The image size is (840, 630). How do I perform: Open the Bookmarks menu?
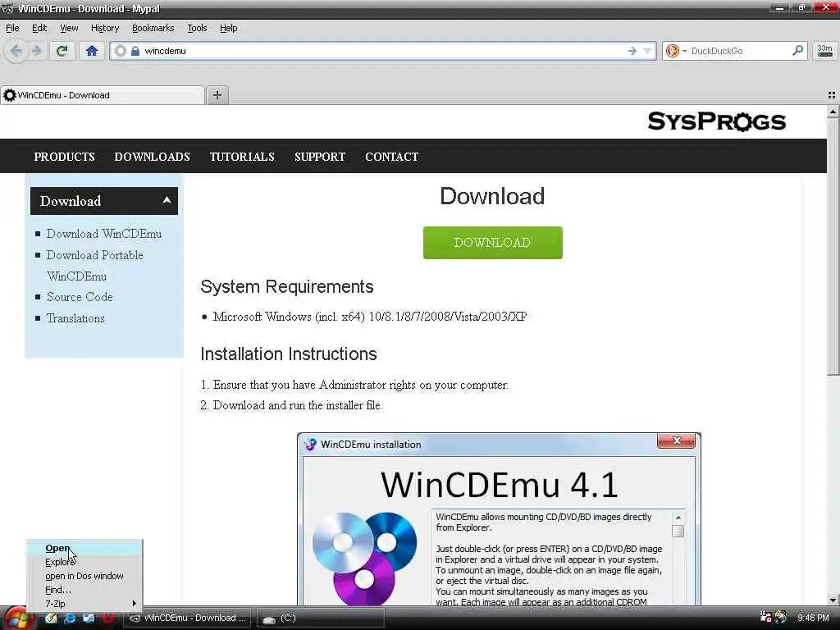(x=153, y=28)
